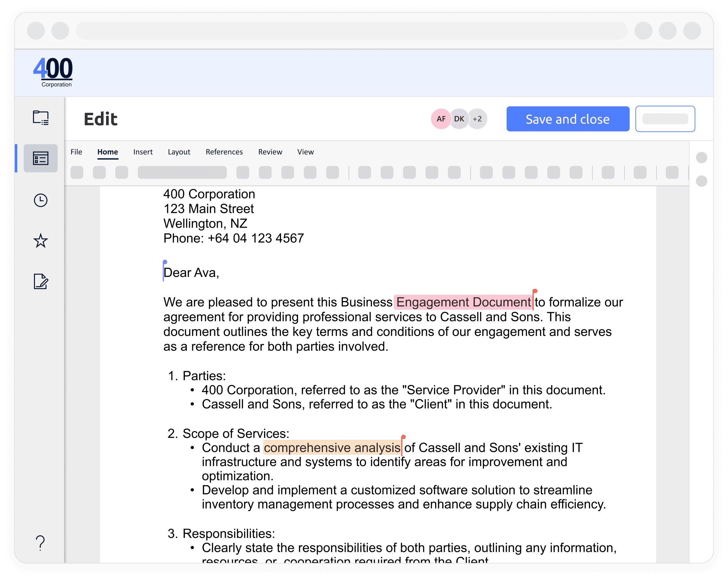This screenshot has height=580, width=728.
Task: Open the clock history sidebar icon
Action: click(40, 200)
